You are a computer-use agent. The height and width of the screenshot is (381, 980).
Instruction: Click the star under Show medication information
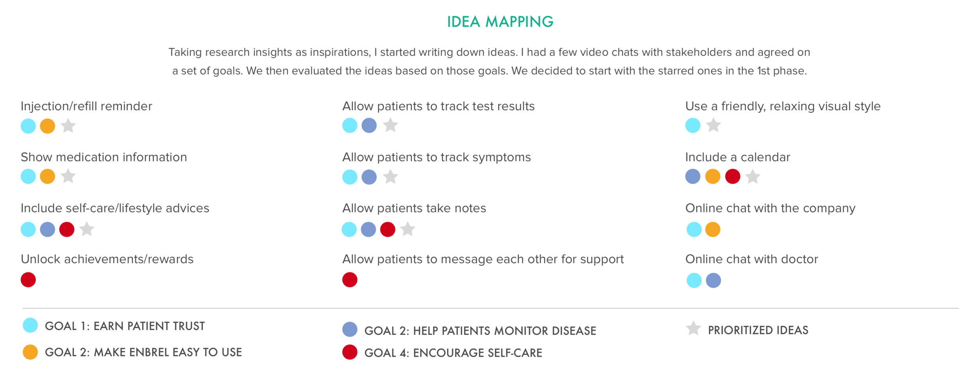pos(68,176)
